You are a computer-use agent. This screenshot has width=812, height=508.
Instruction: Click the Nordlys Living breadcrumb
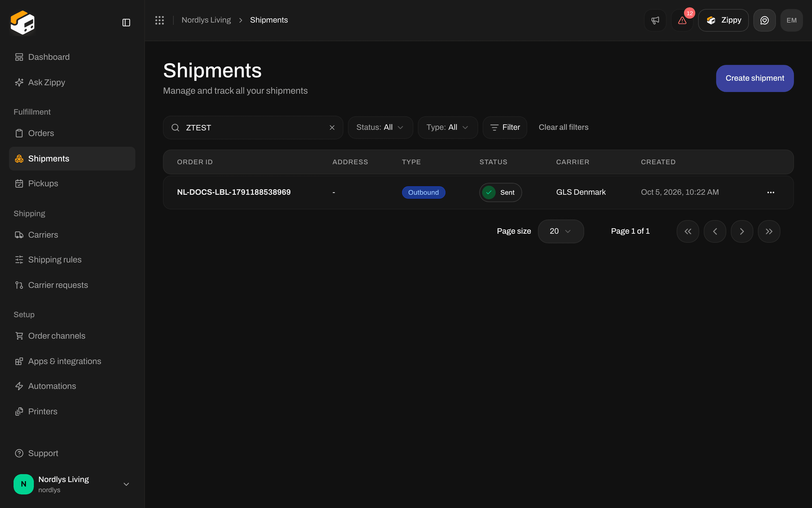(206, 20)
